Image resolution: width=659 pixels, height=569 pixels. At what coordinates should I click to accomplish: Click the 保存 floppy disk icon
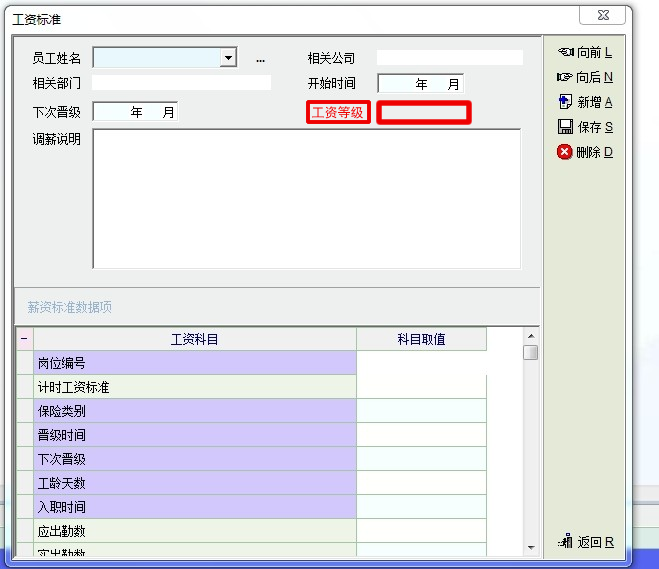click(x=565, y=127)
